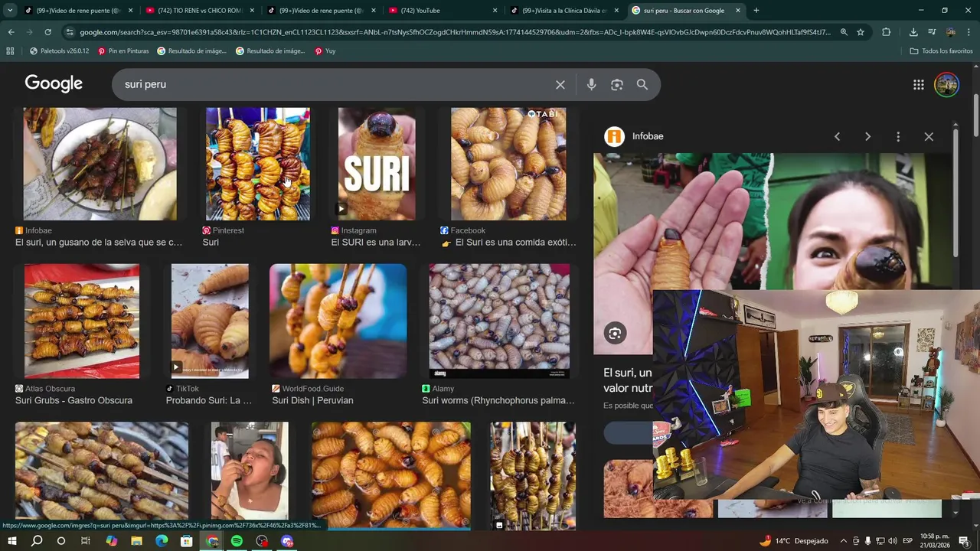Open File Explorer from the taskbar

point(136,541)
